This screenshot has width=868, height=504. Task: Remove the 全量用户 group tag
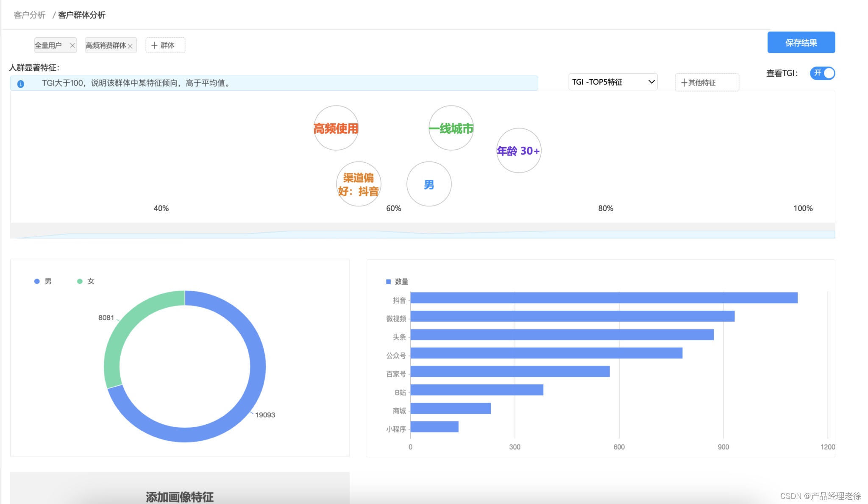pyautogui.click(x=72, y=46)
